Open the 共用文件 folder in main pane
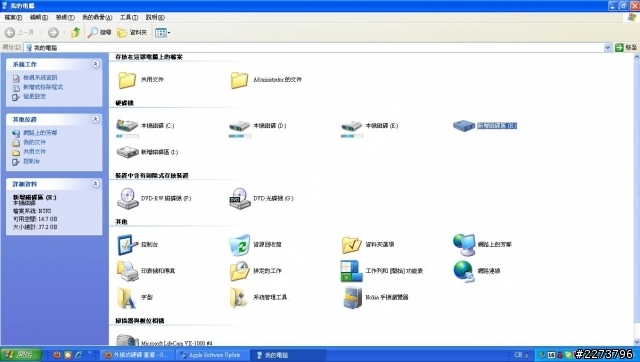 (x=127, y=80)
